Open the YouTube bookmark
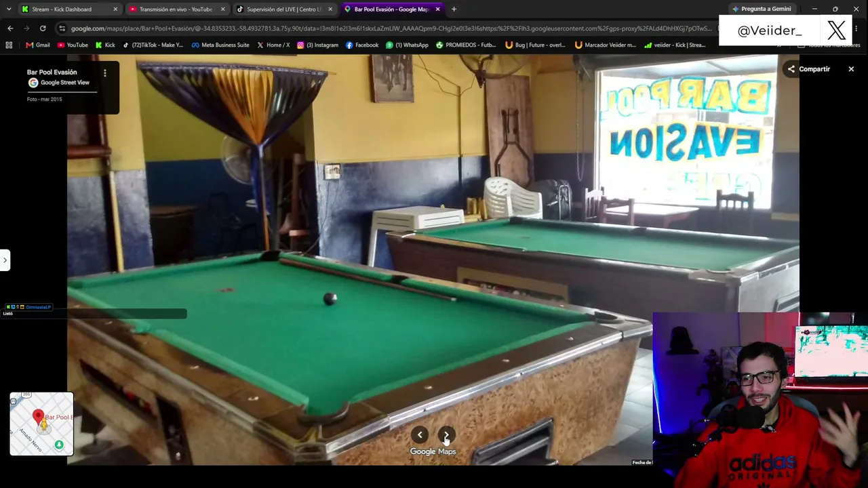This screenshot has width=868, height=488. [73, 45]
